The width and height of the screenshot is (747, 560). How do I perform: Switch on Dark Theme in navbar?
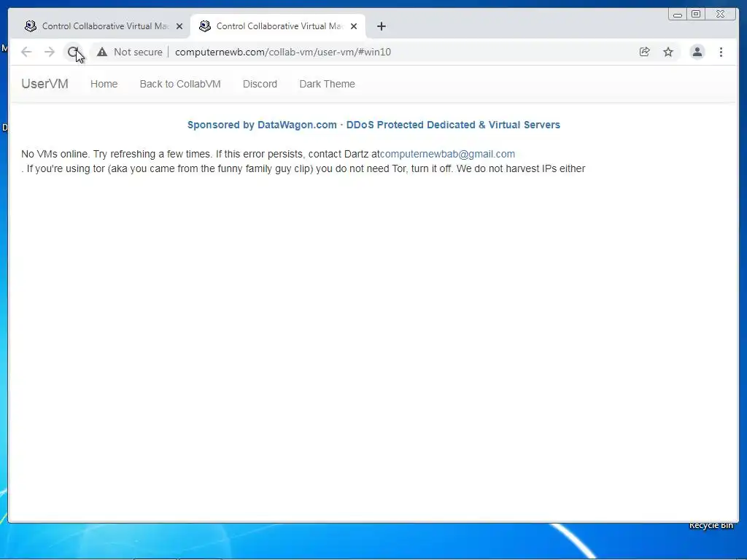coord(327,84)
